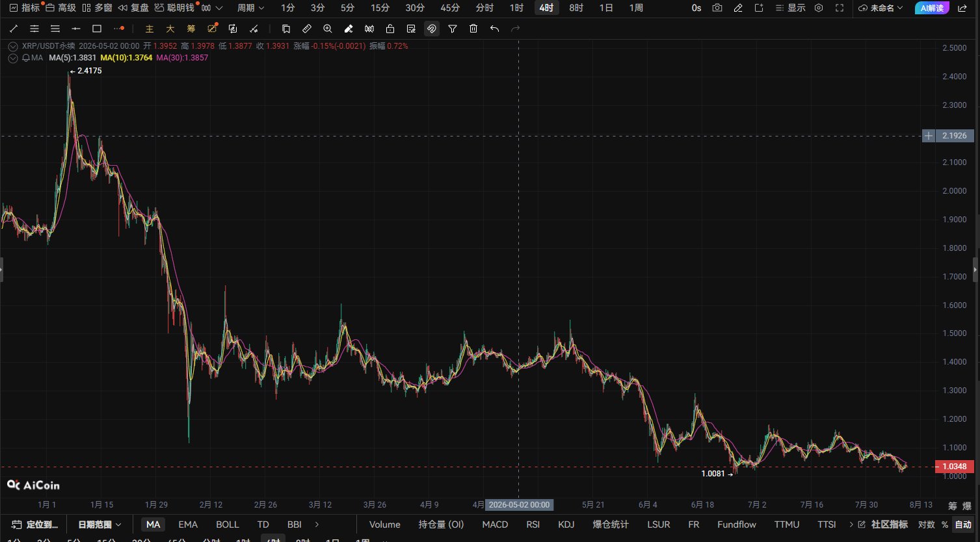980x542 pixels.
Task: Toggle the MA alert bell icon
Action: tap(26, 58)
